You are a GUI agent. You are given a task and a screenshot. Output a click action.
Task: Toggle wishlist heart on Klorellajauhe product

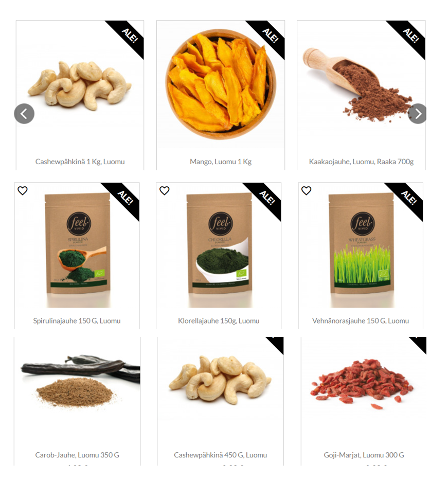165,191
